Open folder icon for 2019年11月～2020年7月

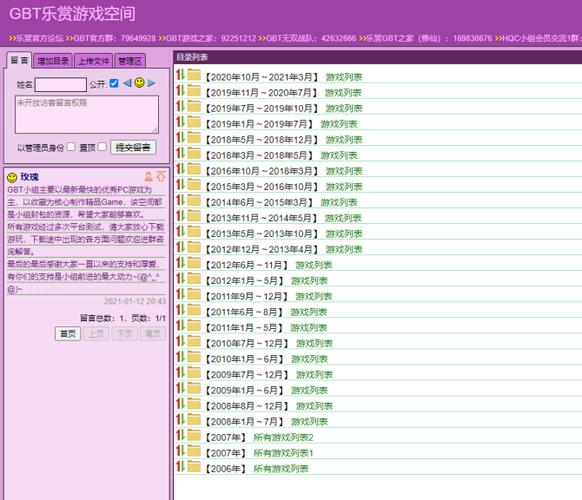coord(194,91)
